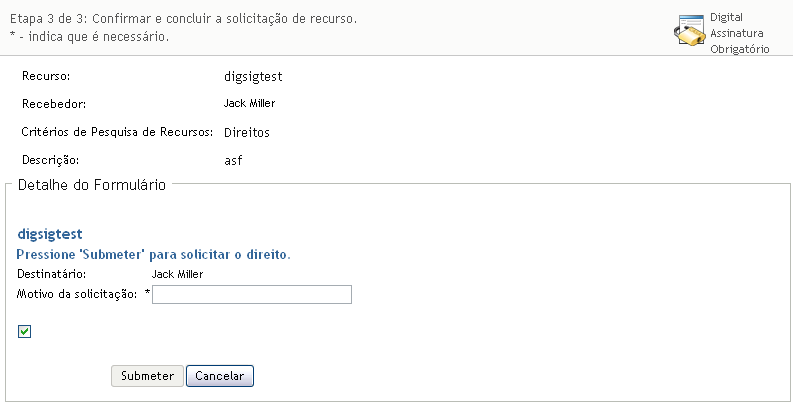Tick the checkbox below the request reason
Image resolution: width=793 pixels, height=412 pixels.
point(25,332)
